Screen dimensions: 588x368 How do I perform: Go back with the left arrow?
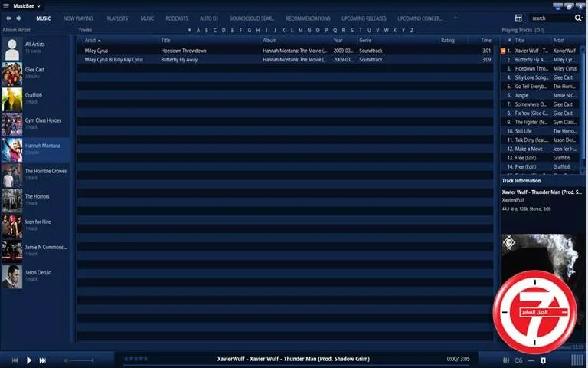point(8,18)
